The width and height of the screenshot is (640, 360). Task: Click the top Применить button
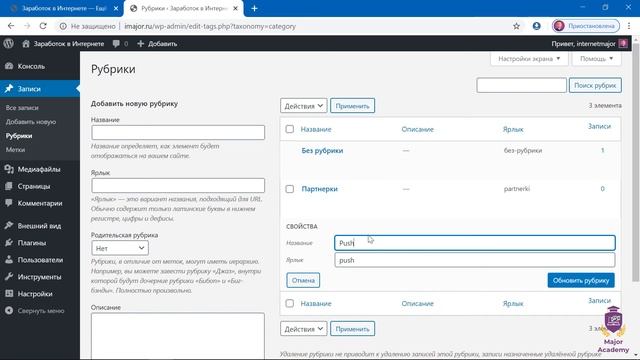click(x=352, y=106)
